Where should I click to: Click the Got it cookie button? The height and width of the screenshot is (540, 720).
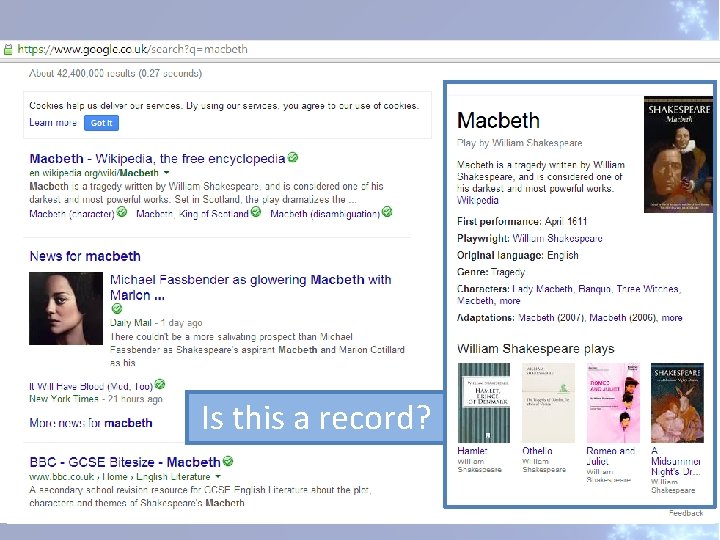101,123
